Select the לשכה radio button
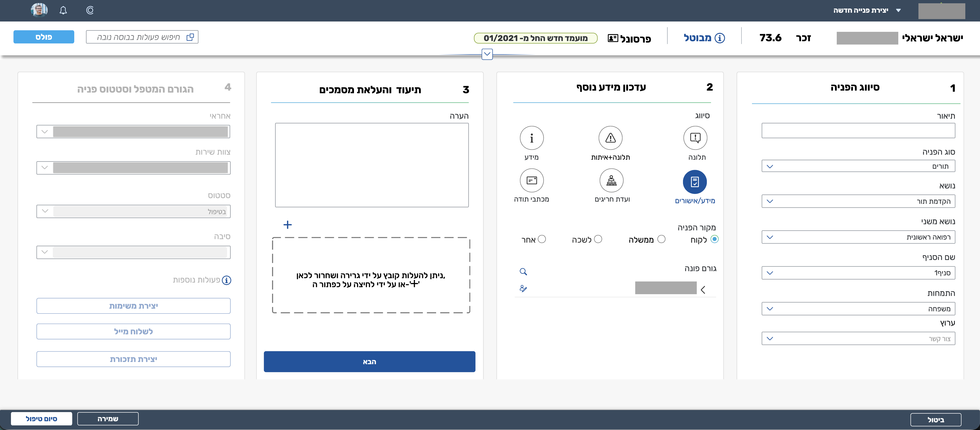Image resolution: width=980 pixels, height=430 pixels. click(x=598, y=239)
